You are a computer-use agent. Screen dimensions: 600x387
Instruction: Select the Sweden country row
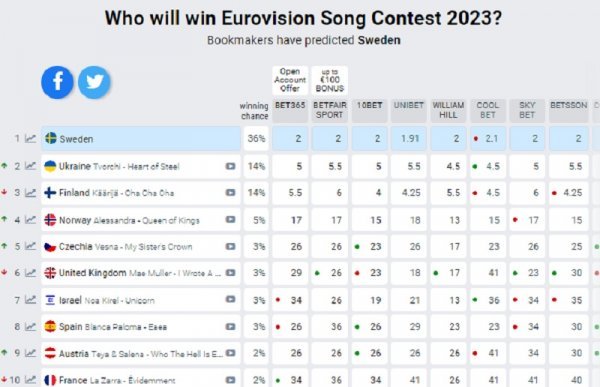pos(141,139)
